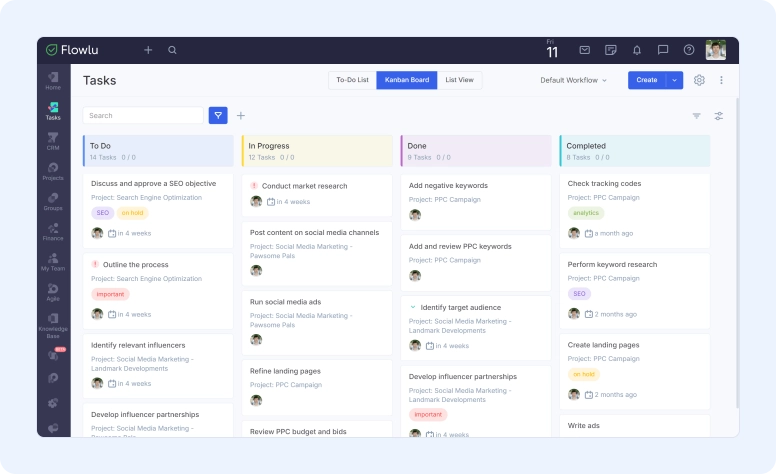776x474 pixels.
Task: Open the Perform keyword research task
Action: 612,265
